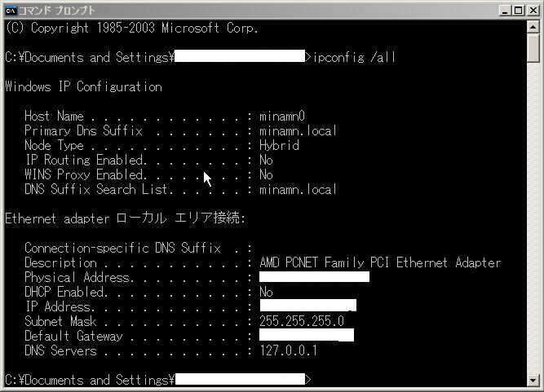Viewport: 544px width, 392px height.
Task: Click the 'AMD PCNET Family PCI Ethernet Adapter' text
Action: coord(379,262)
